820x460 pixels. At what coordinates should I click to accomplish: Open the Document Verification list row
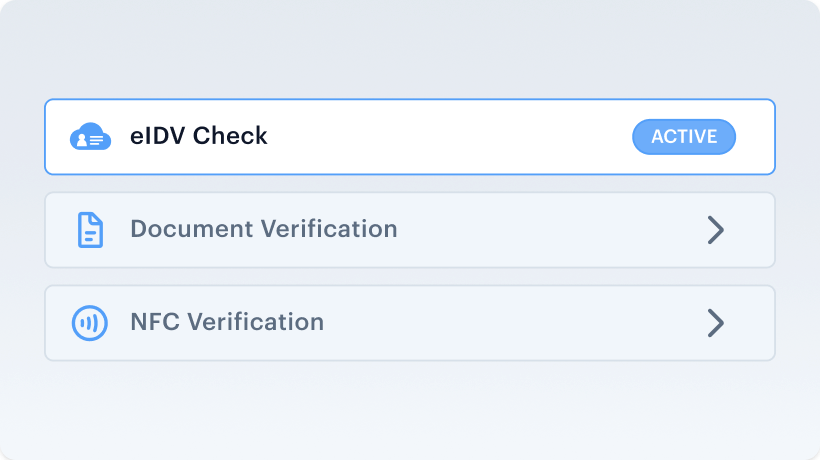(x=410, y=230)
